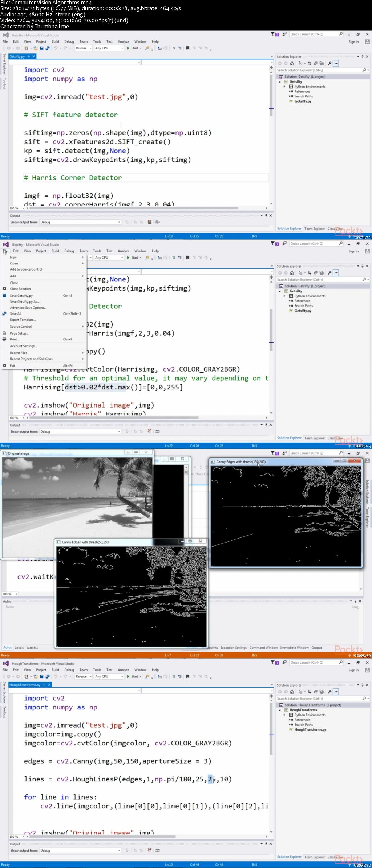Open Any CPU platform dropdown in HoughTransforms window

(x=109, y=676)
